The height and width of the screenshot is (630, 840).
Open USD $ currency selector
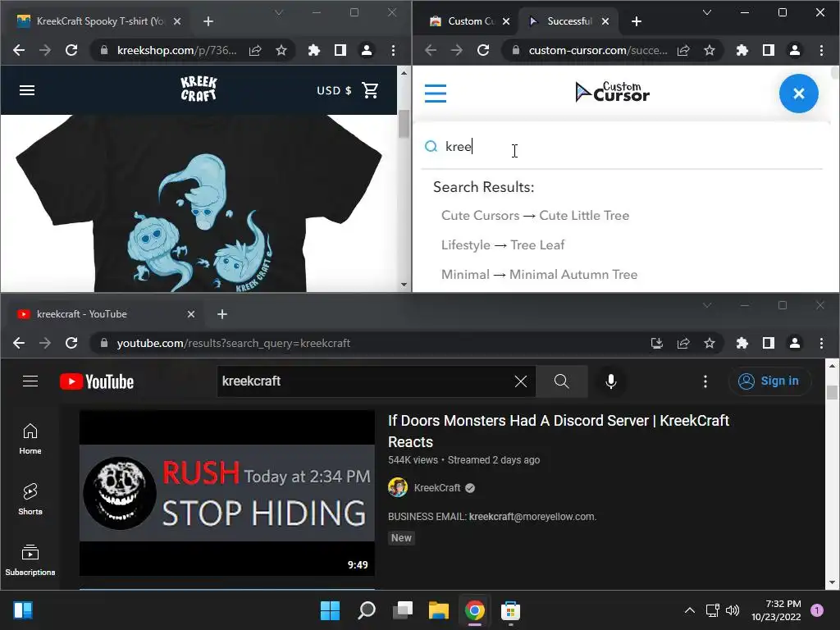[334, 90]
